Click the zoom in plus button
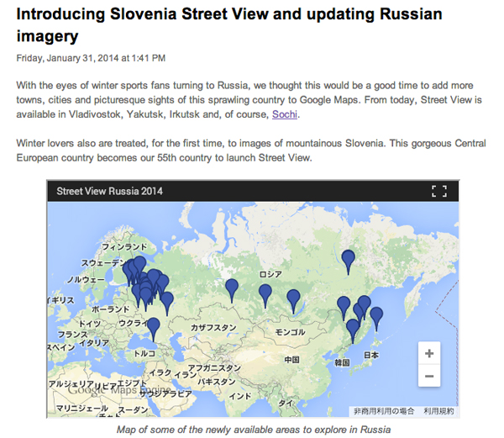 coord(429,354)
